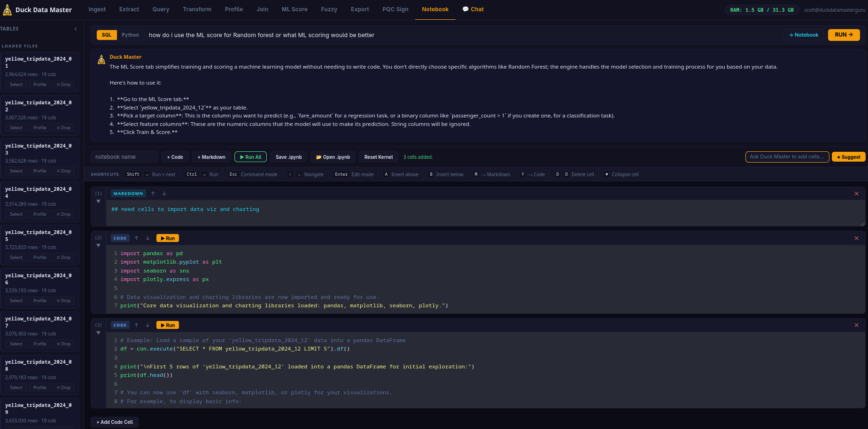The height and width of the screenshot is (429, 868).
Task: Open the Query tab
Action: point(161,9)
